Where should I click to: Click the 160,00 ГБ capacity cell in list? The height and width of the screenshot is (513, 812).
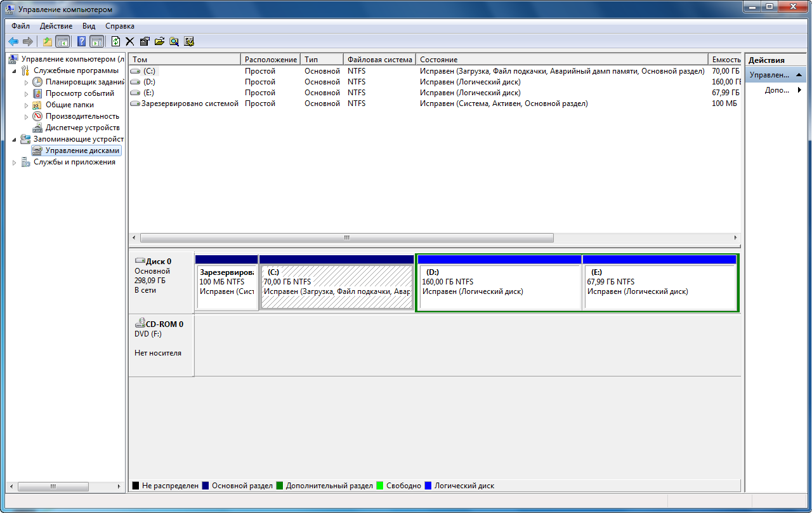(x=726, y=82)
